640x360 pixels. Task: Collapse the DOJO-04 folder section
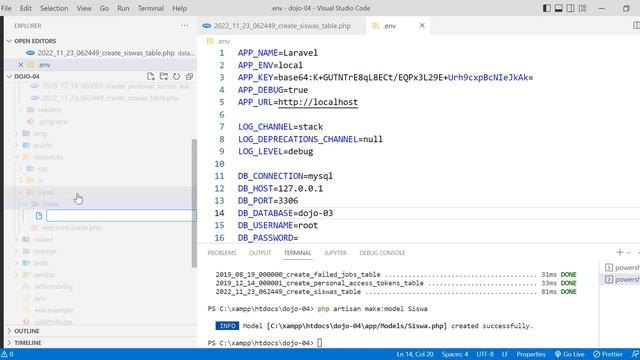click(9, 76)
